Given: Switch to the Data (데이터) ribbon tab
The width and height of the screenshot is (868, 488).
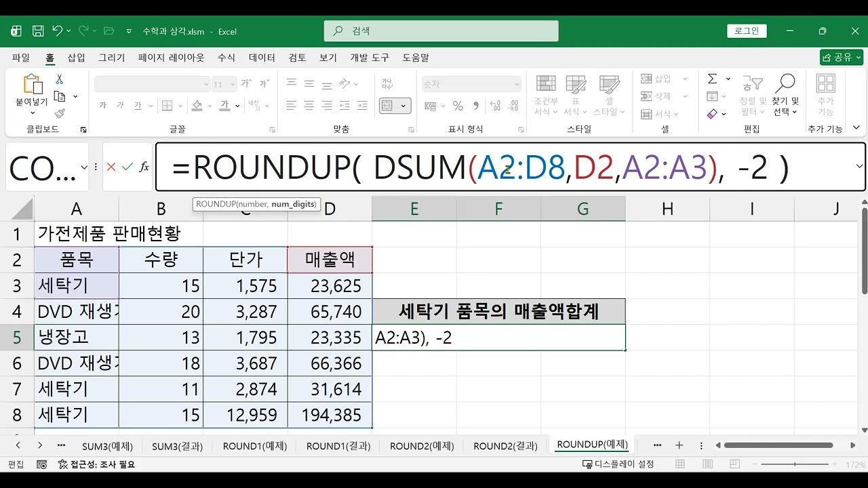Looking at the screenshot, I should pos(262,58).
